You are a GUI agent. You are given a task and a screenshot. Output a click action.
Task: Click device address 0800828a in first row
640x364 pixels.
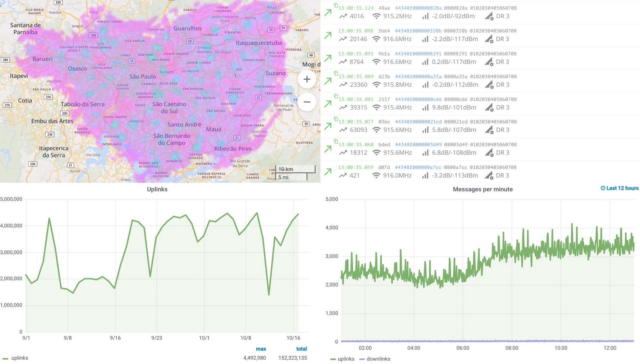[x=456, y=8]
